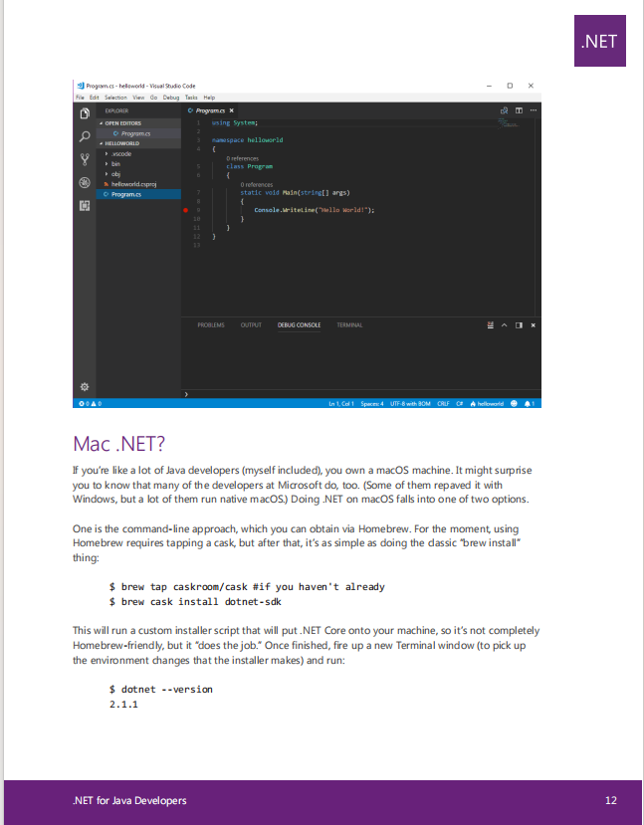
Task: Toggle the breakpoint dot on line 9
Action: (186, 210)
